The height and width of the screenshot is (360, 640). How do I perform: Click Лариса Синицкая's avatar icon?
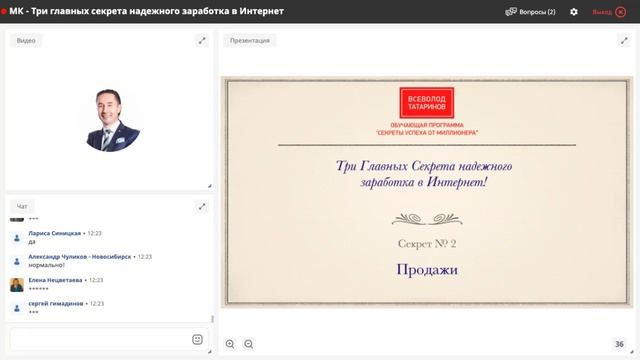(x=17, y=238)
